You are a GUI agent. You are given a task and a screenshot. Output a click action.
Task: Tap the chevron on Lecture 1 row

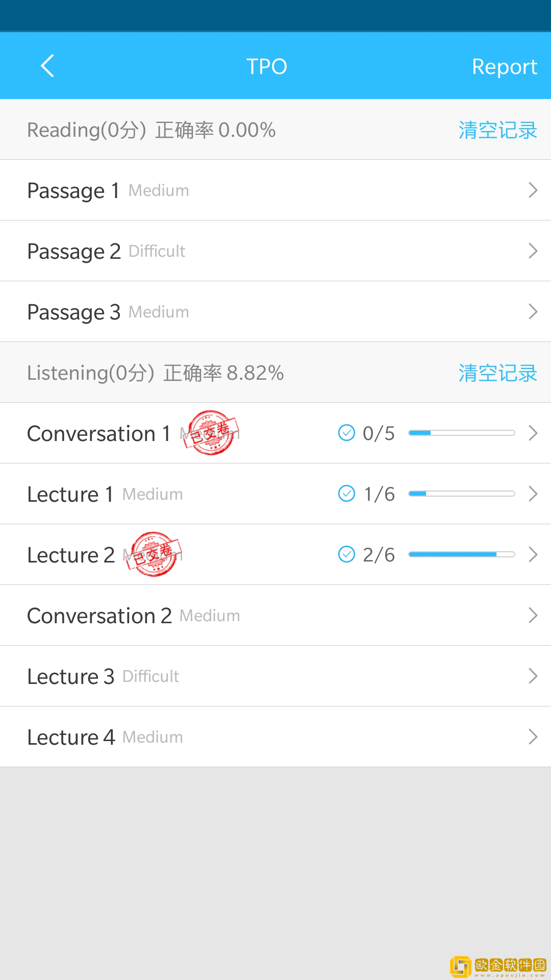click(533, 494)
